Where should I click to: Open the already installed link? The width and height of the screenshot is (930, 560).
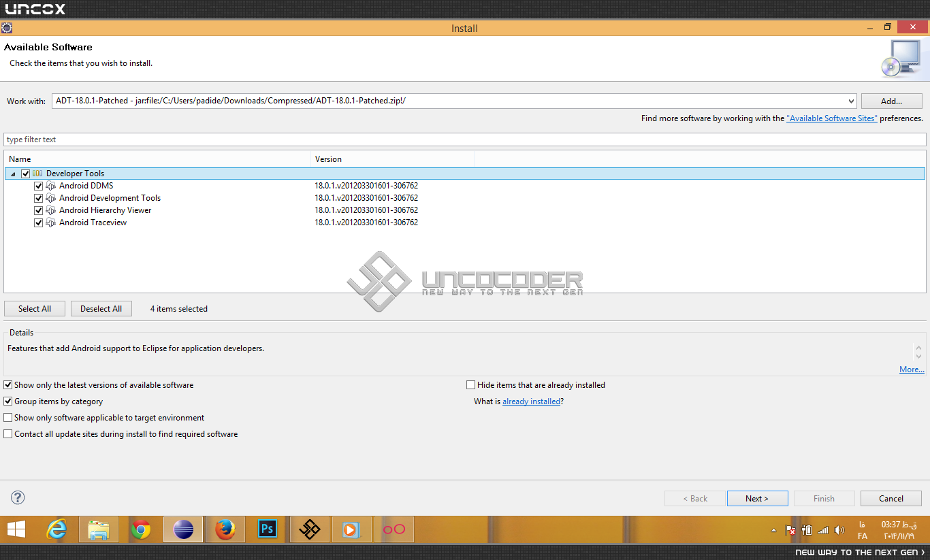pyautogui.click(x=532, y=401)
